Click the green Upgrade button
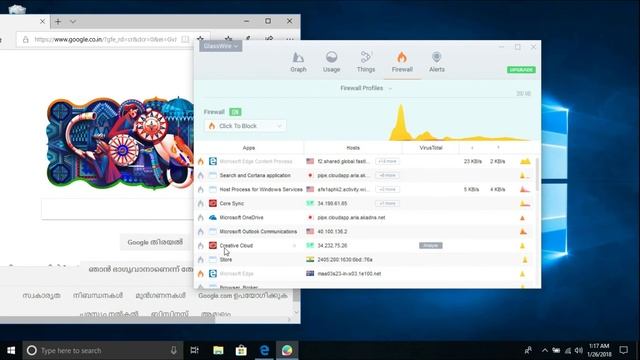 click(521, 70)
